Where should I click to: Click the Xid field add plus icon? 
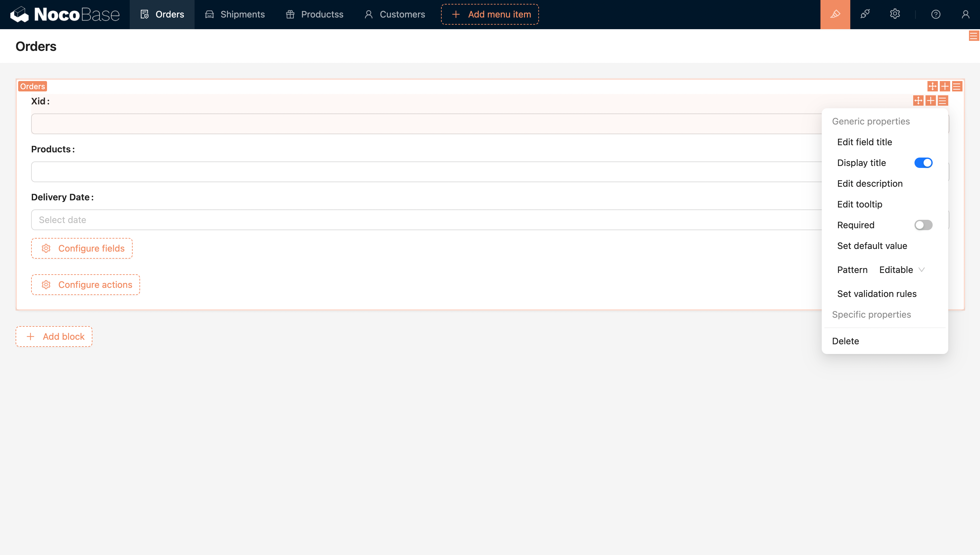(x=930, y=100)
